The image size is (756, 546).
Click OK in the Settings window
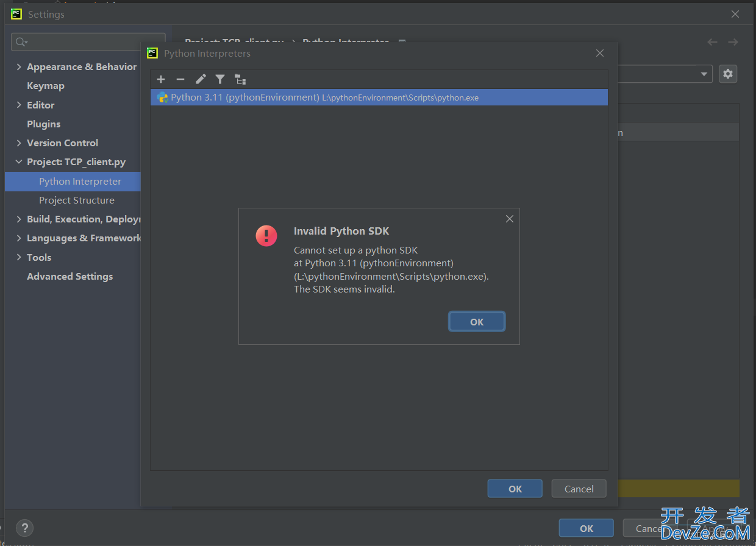click(587, 528)
